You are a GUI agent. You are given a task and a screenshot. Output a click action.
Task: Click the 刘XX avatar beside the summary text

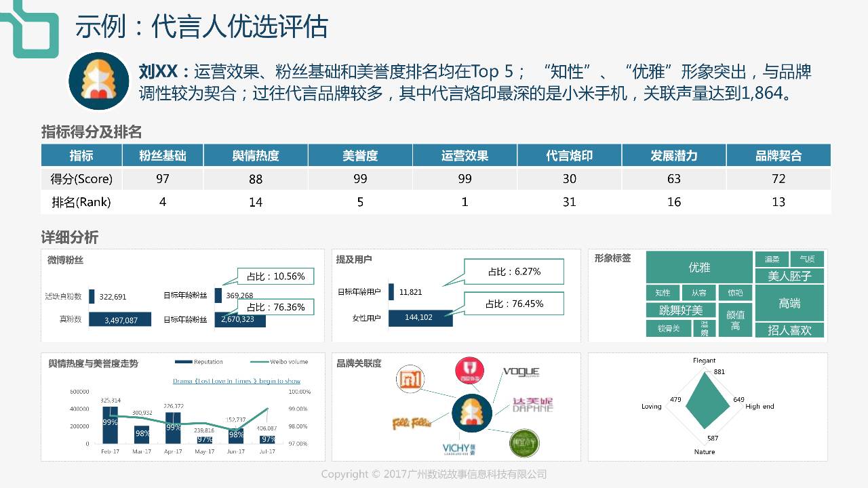tap(99, 81)
